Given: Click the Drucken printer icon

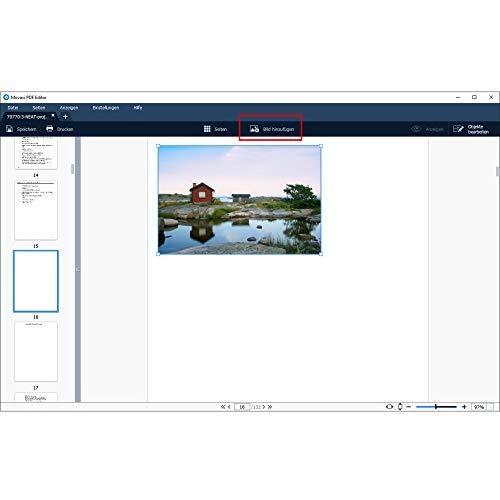Looking at the screenshot, I should click(x=49, y=129).
